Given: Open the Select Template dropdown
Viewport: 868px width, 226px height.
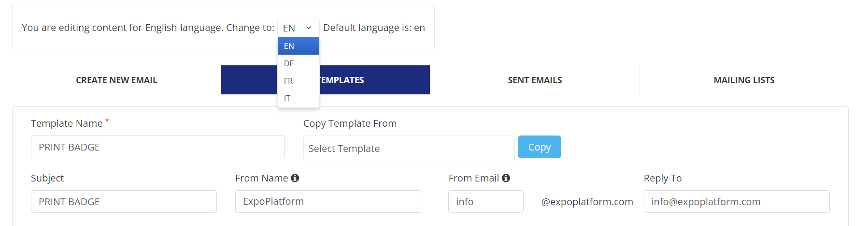Looking at the screenshot, I should click(x=409, y=149).
